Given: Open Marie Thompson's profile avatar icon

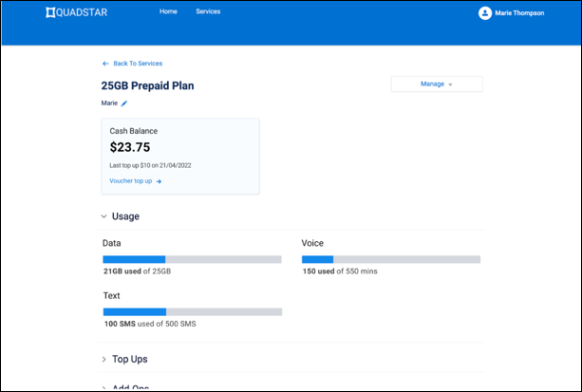Looking at the screenshot, I should (x=485, y=13).
